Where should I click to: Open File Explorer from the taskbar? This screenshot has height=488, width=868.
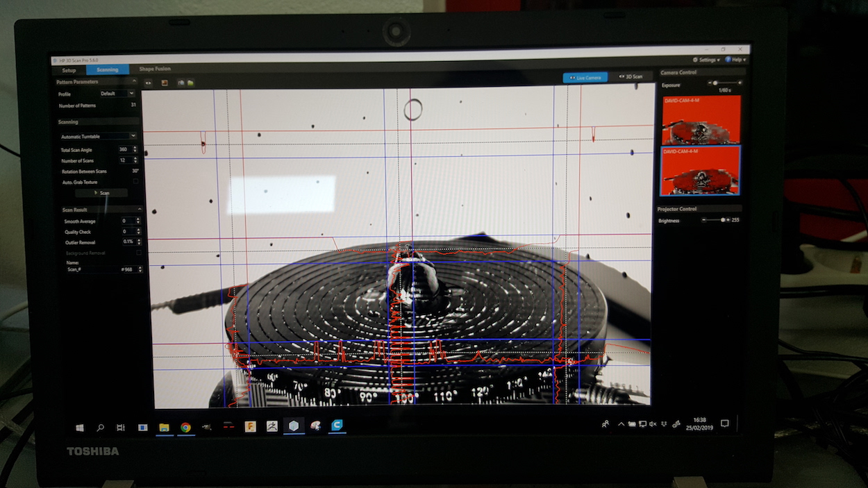[164, 426]
